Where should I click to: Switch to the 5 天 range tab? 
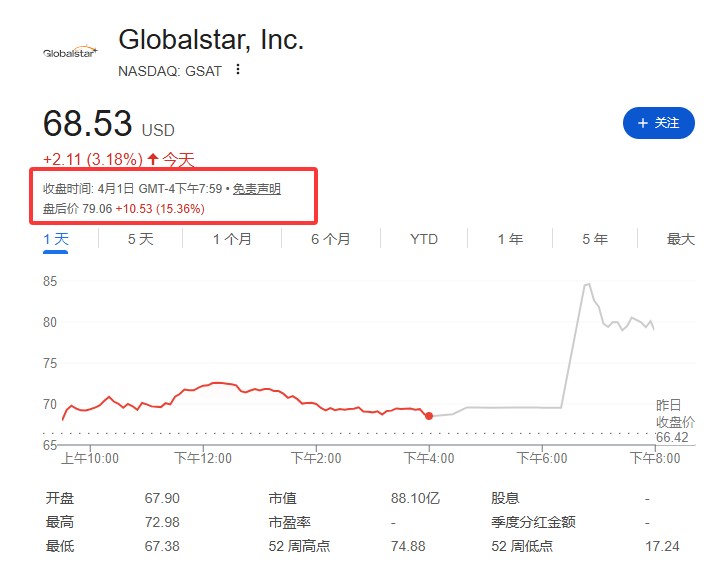pos(141,239)
